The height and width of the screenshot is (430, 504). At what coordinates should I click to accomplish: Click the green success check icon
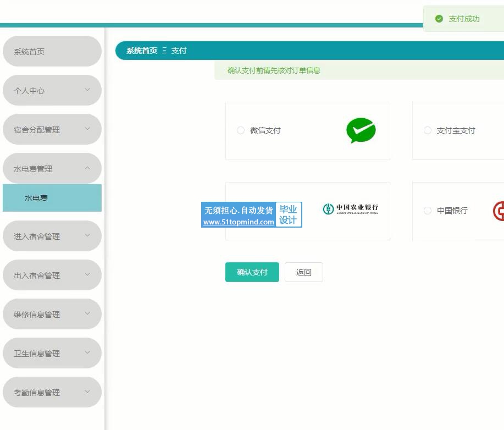coord(439,19)
